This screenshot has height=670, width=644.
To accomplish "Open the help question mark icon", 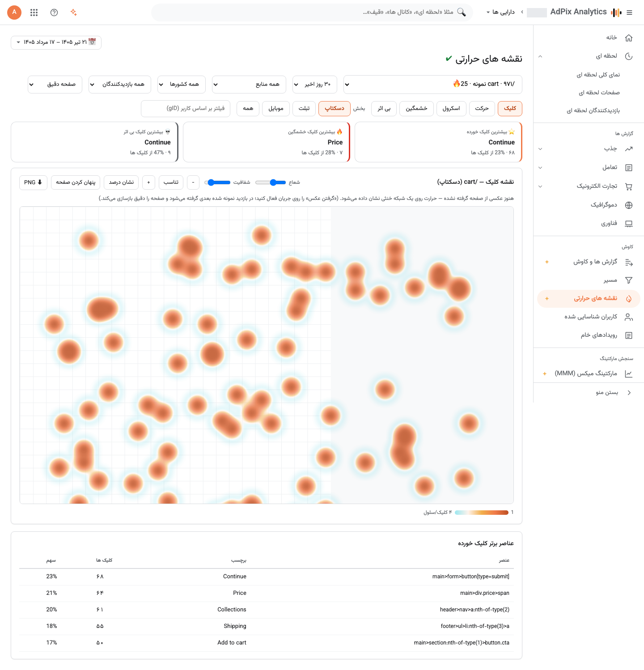I will pyautogui.click(x=54, y=13).
